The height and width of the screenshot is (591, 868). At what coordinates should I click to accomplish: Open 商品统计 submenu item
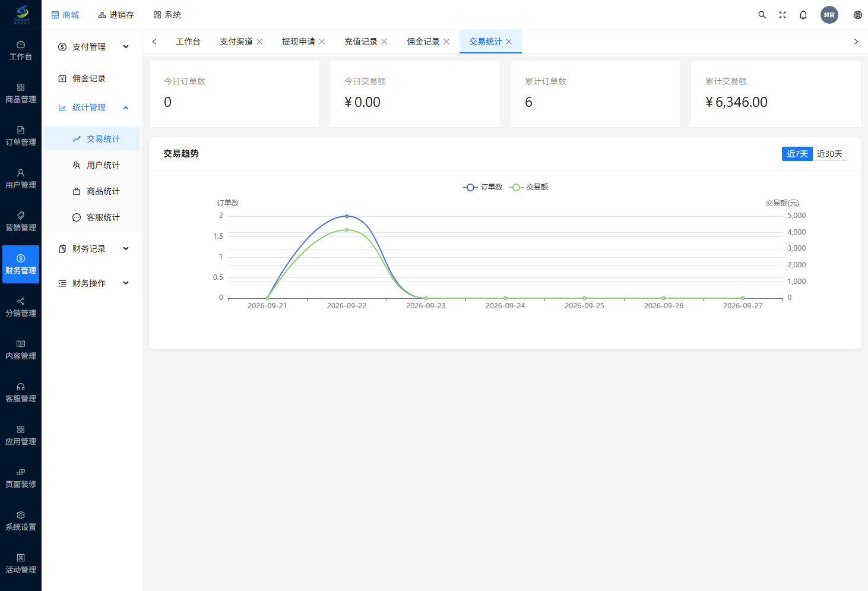click(91, 191)
